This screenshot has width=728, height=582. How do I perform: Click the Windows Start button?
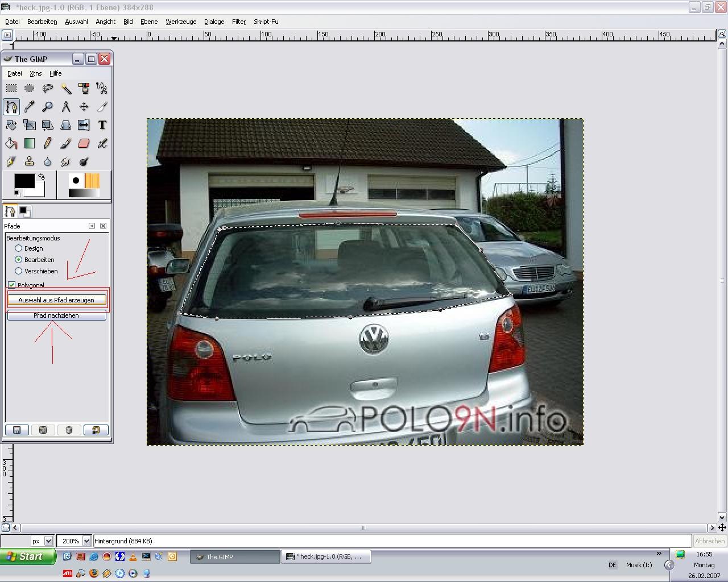(28, 556)
